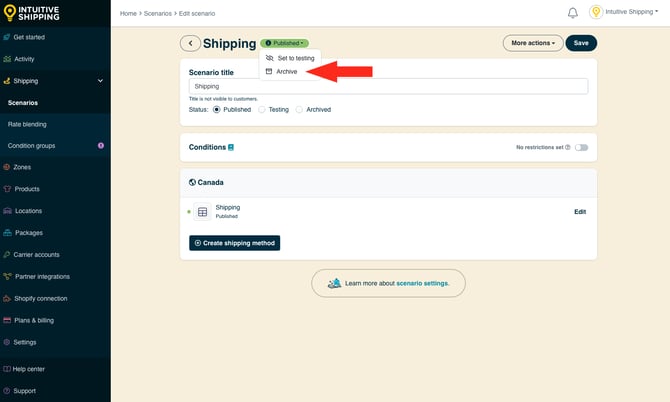
Task: Collapse the Shipping sidebar chevron
Action: click(x=100, y=81)
